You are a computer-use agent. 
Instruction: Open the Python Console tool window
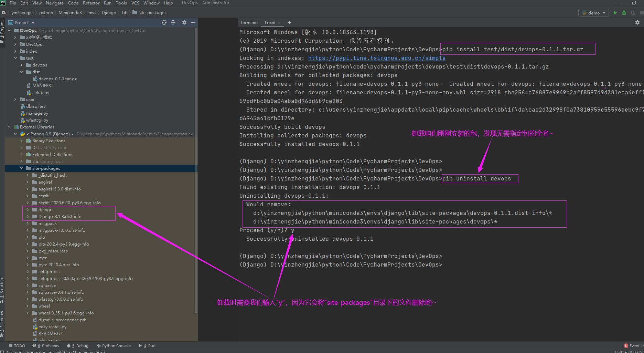click(114, 346)
